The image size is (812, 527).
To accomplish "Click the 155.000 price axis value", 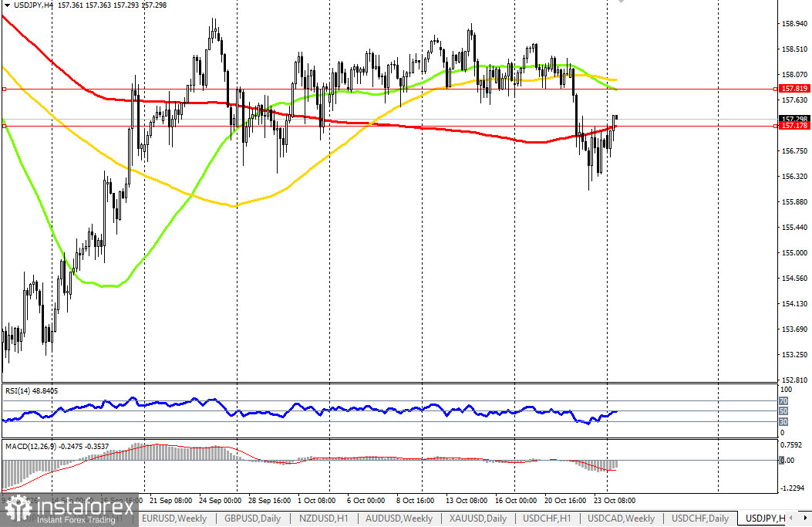I will pyautogui.click(x=795, y=252).
